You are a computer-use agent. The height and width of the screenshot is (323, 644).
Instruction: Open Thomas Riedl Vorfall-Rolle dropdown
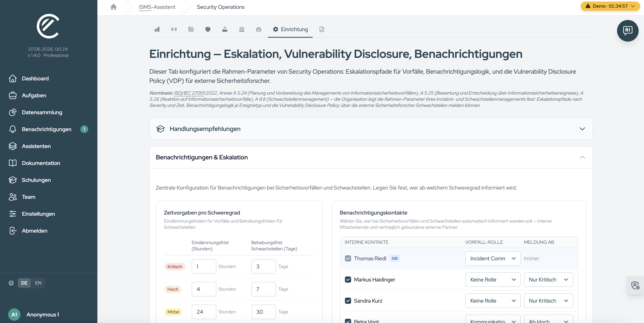tap(493, 259)
